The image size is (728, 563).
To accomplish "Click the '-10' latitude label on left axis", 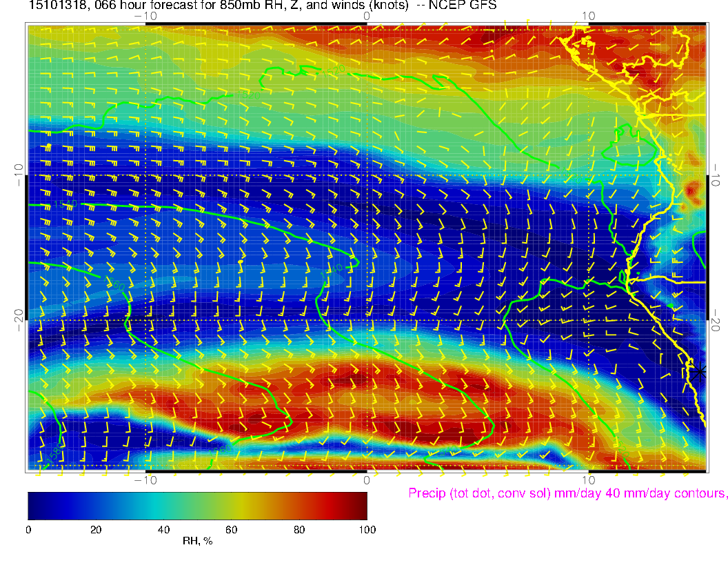I will point(19,175).
